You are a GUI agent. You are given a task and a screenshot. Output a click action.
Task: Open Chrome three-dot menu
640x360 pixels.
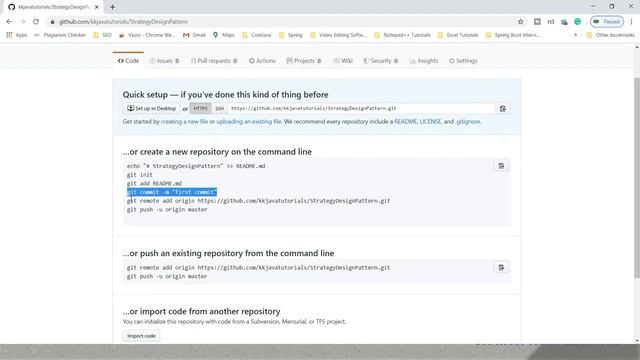click(x=631, y=22)
